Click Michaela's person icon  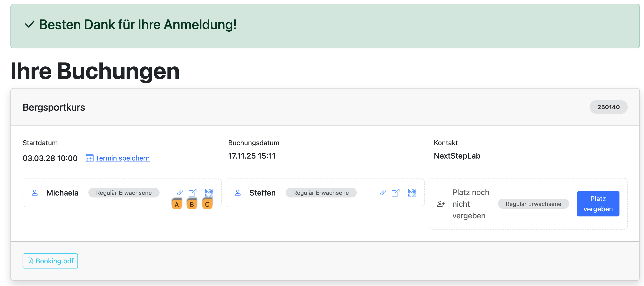[35, 193]
